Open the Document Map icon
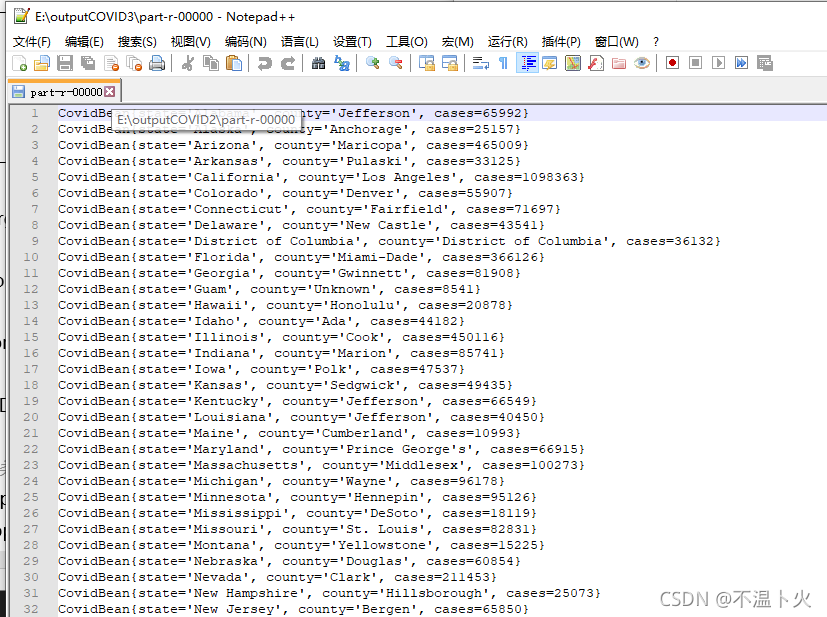The height and width of the screenshot is (617, 827). [x=573, y=63]
